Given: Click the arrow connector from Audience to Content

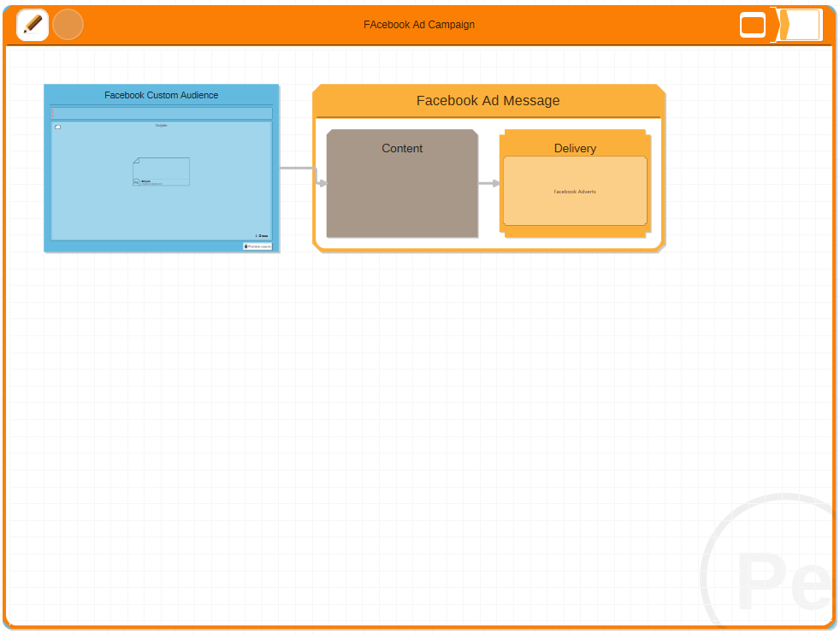Looking at the screenshot, I should (303, 175).
